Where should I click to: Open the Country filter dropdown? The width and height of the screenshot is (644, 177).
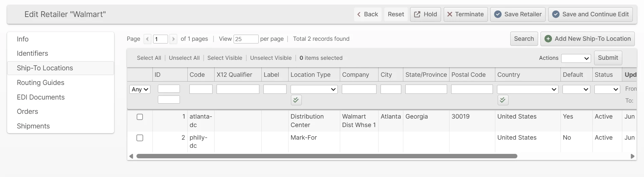[528, 89]
